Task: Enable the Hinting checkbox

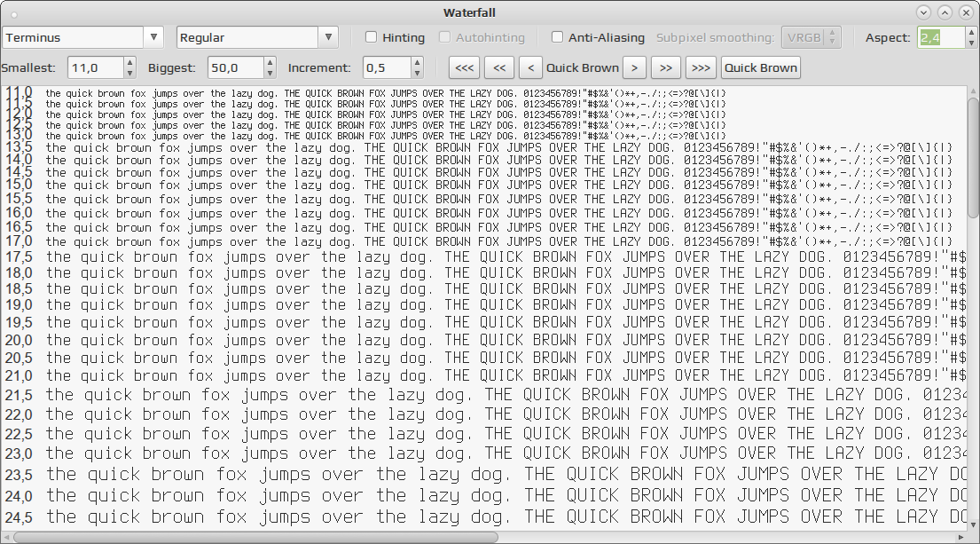Action: click(x=372, y=37)
